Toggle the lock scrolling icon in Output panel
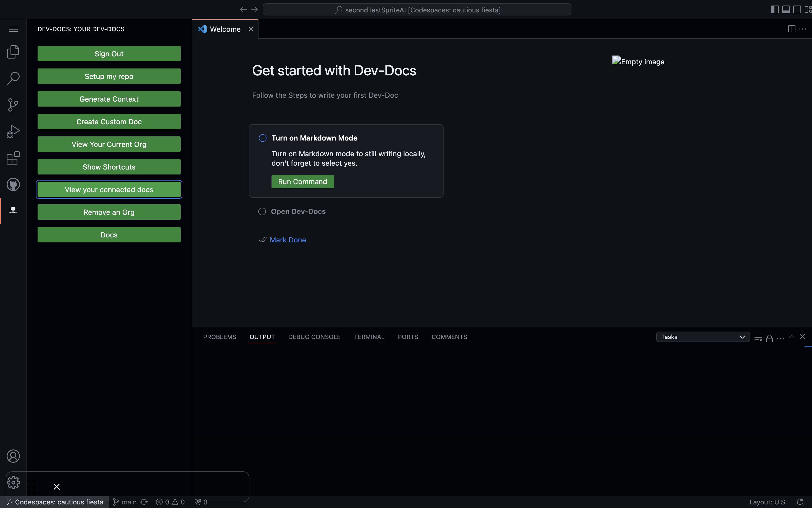The width and height of the screenshot is (812, 508). (769, 338)
